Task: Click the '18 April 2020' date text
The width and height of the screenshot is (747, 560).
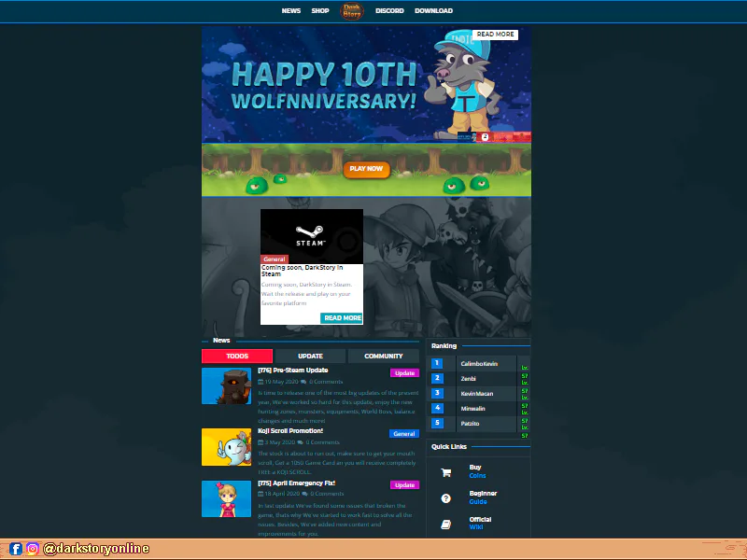Action: [282, 494]
